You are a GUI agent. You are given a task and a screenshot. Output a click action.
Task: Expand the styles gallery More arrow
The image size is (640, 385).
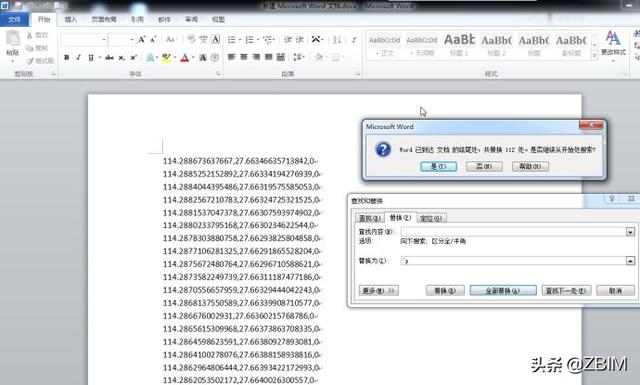click(595, 56)
